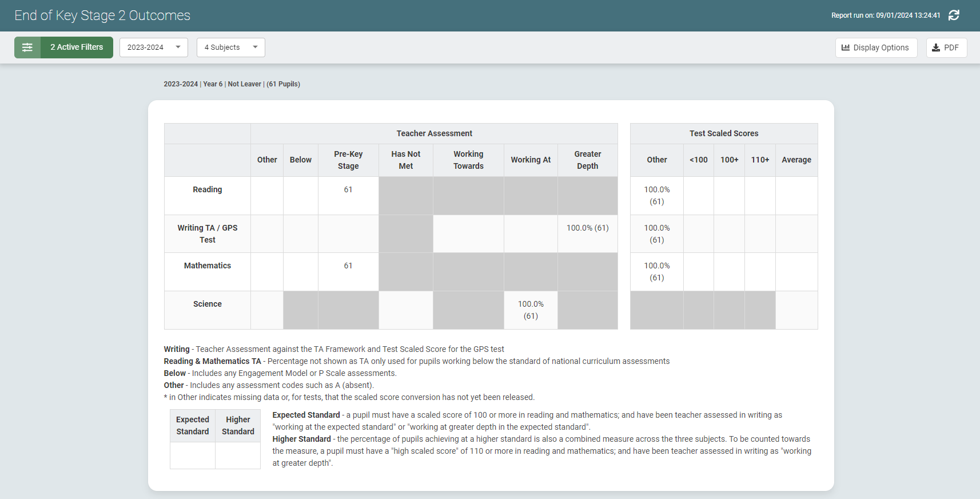Select the Reading row label

pos(207,189)
